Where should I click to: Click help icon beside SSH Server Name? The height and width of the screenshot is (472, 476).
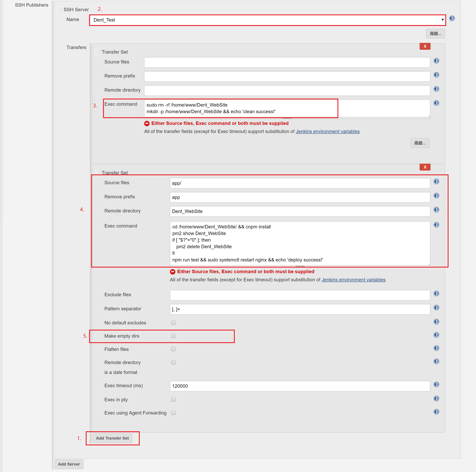[452, 18]
